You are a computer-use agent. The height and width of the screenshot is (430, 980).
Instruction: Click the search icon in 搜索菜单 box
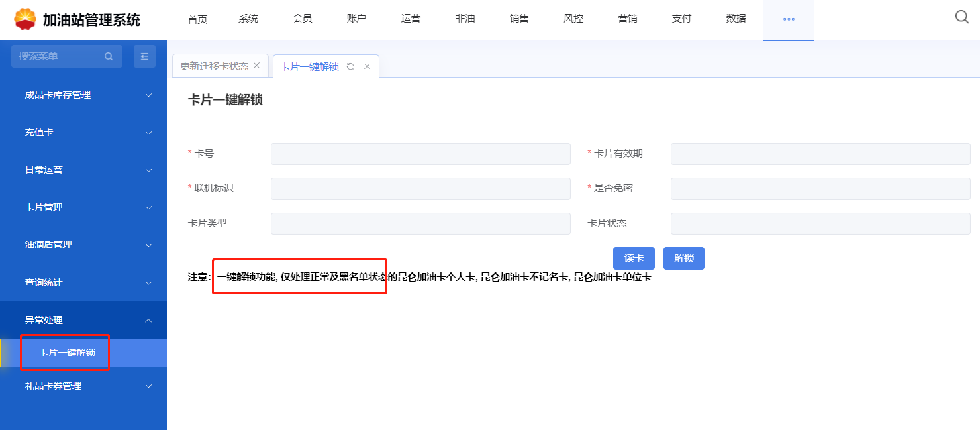tap(109, 57)
